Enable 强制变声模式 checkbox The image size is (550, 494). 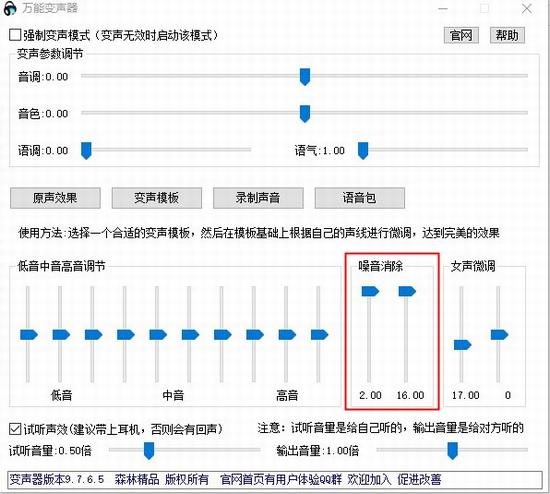[x=15, y=35]
